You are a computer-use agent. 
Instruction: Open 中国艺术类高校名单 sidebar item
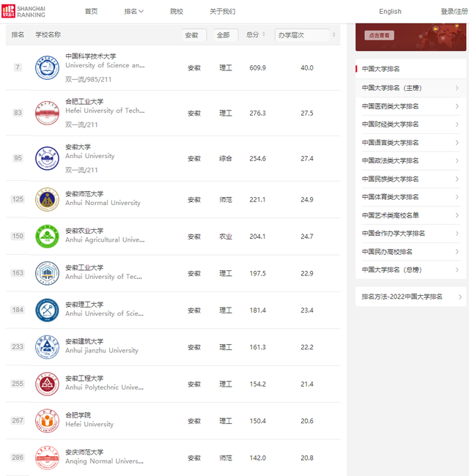410,215
